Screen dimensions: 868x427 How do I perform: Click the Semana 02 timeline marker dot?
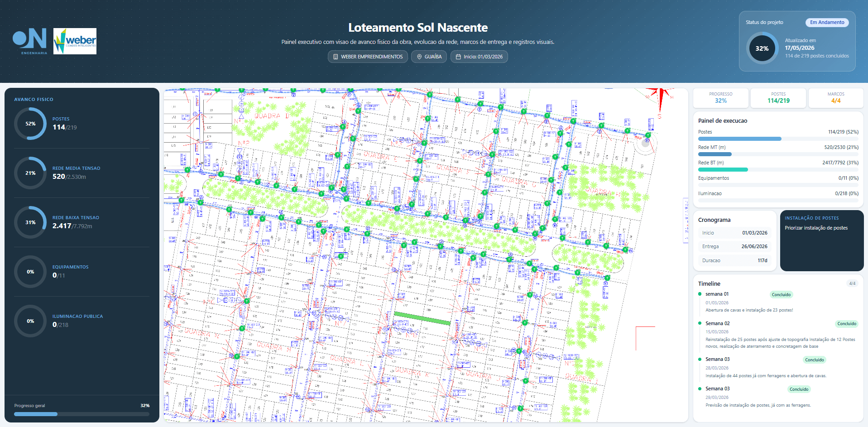coord(700,323)
